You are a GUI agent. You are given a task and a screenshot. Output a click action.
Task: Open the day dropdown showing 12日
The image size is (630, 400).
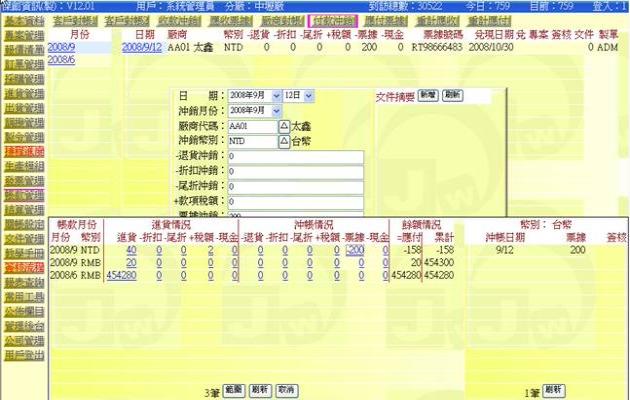coord(298,94)
